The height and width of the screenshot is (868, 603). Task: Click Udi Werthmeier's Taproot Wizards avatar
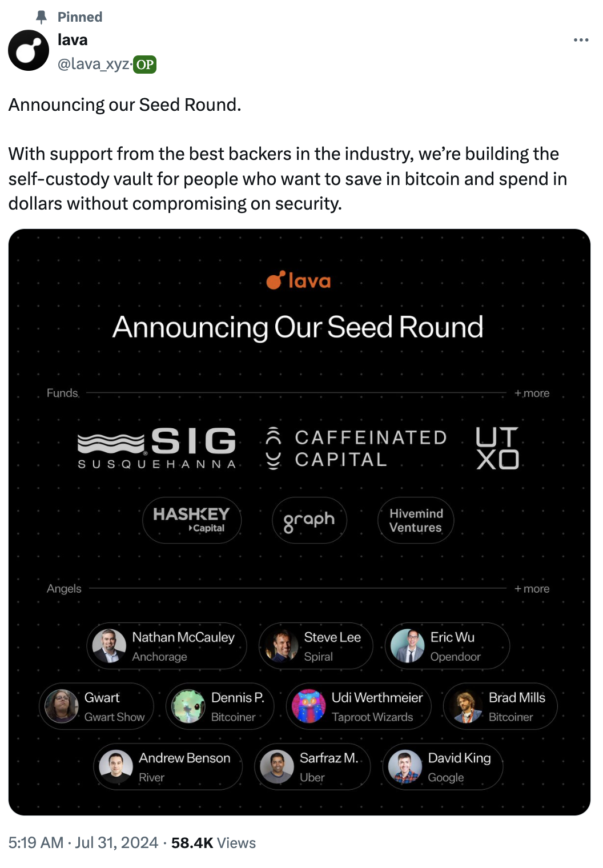[x=309, y=706]
